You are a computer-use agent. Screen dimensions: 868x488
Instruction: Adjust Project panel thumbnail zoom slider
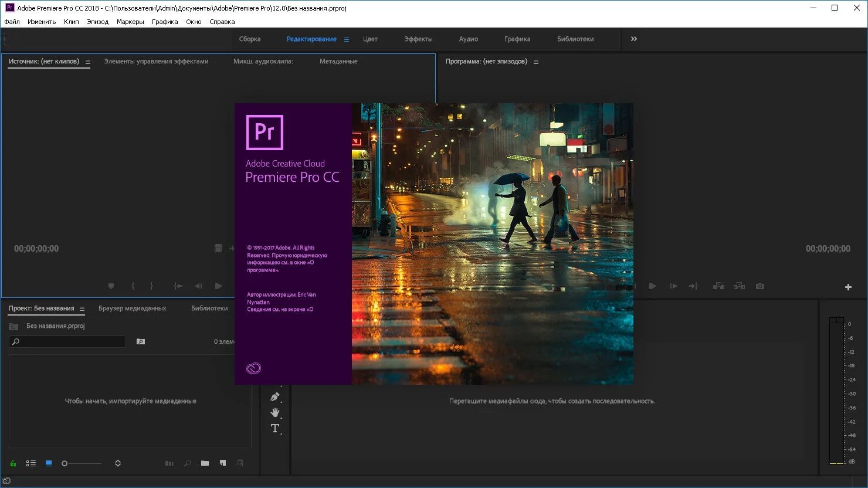pos(82,463)
